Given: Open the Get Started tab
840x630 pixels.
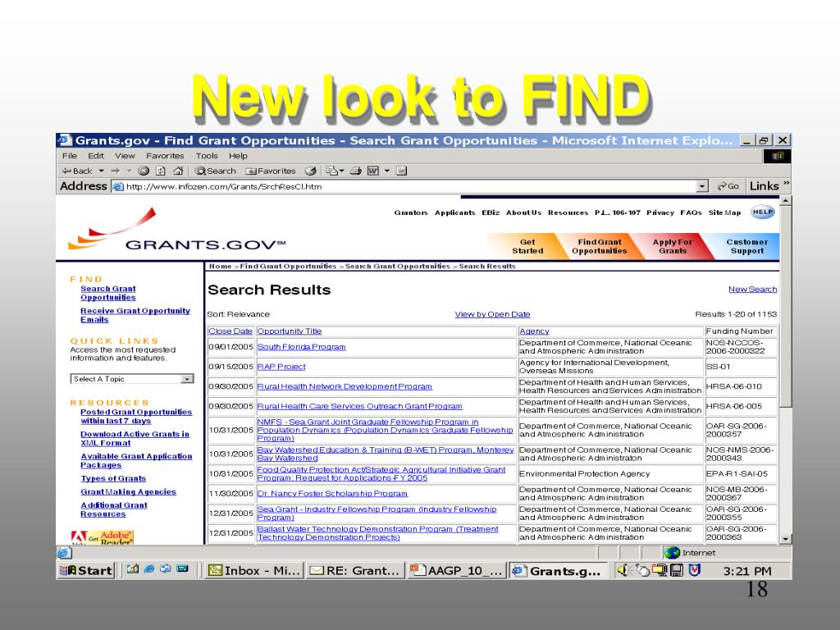Looking at the screenshot, I should click(527, 246).
